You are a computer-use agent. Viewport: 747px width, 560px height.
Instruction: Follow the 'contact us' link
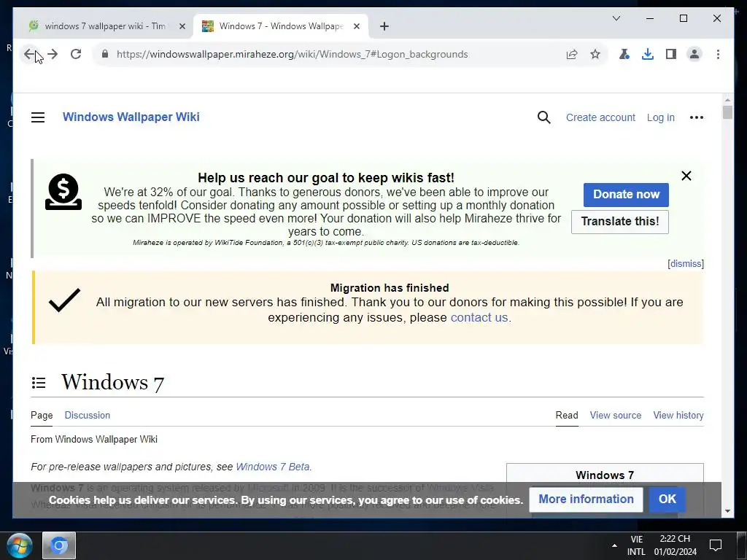coord(479,318)
